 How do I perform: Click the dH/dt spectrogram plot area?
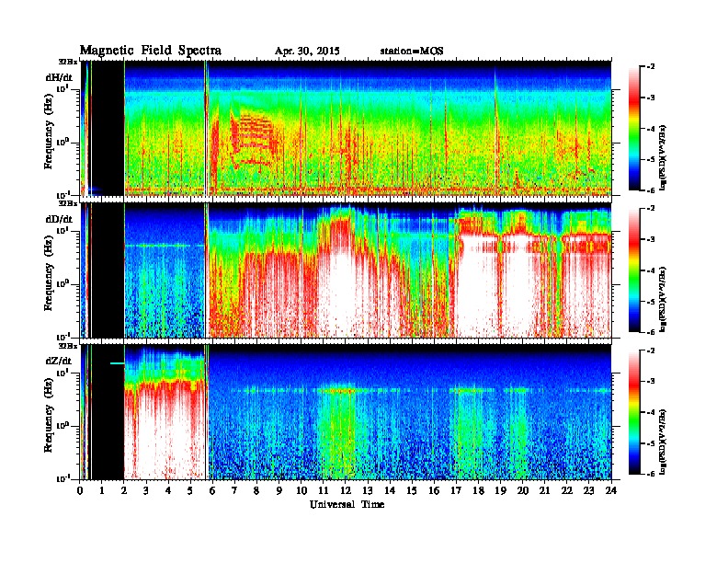coord(346,128)
